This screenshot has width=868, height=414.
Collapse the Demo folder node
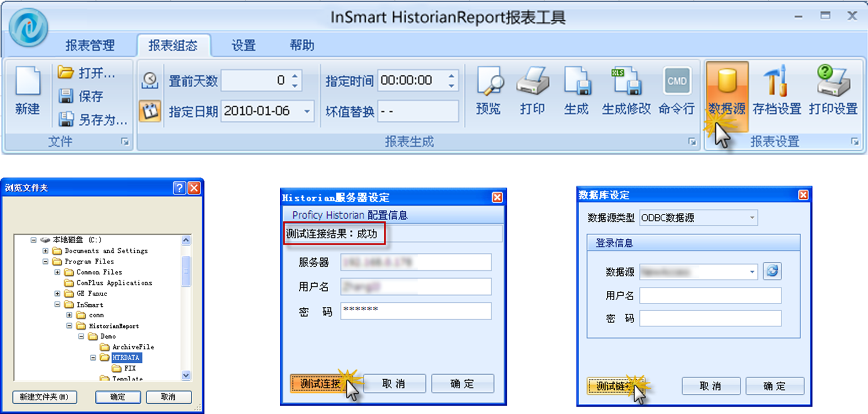81,336
